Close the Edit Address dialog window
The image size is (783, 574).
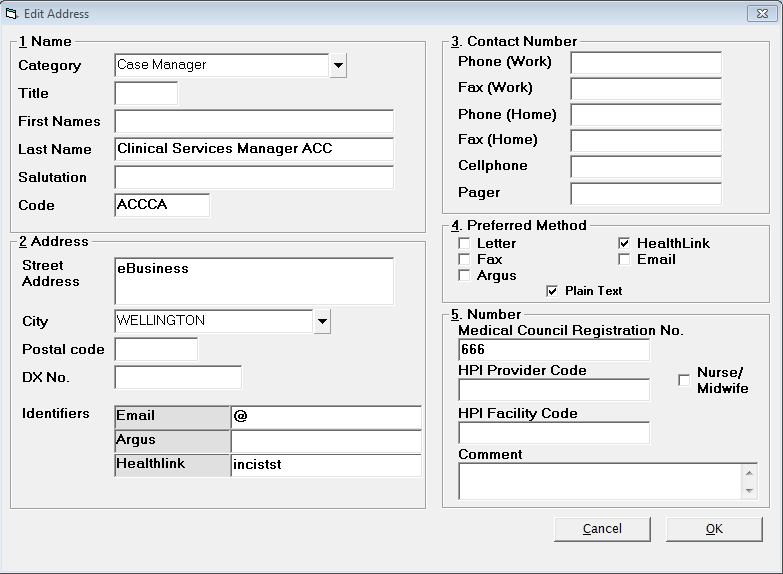pos(762,13)
